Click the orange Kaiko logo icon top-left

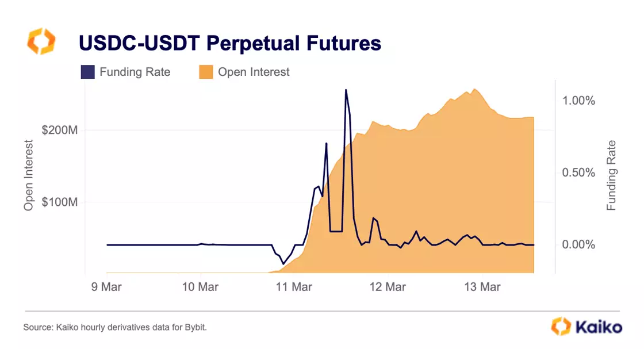pos(41,41)
